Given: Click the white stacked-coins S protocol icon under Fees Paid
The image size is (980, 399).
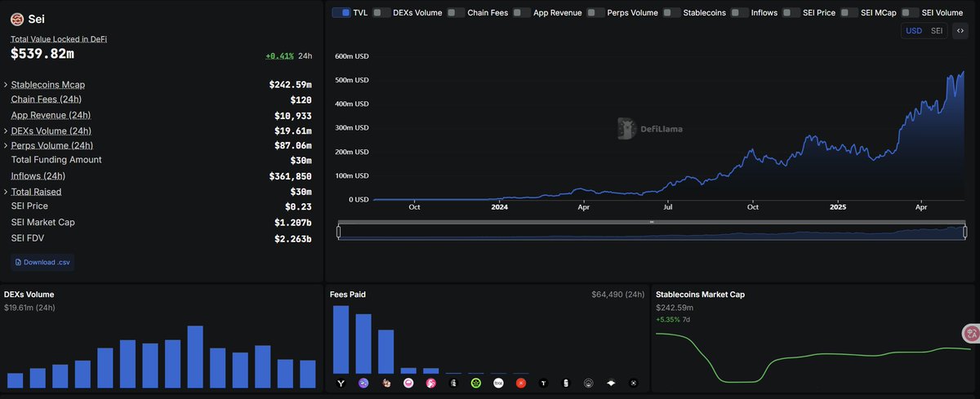Looking at the screenshot, I should pyautogui.click(x=566, y=383).
